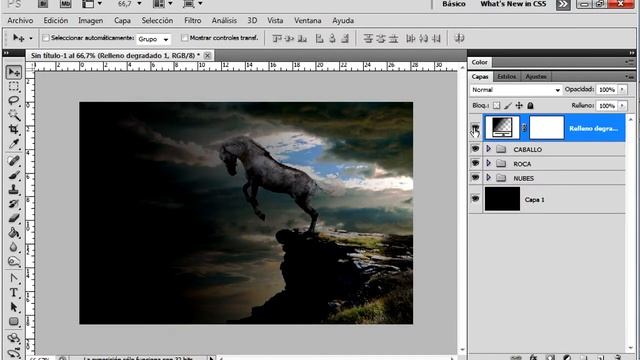Switch to the Ajustes tab

pyautogui.click(x=536, y=76)
